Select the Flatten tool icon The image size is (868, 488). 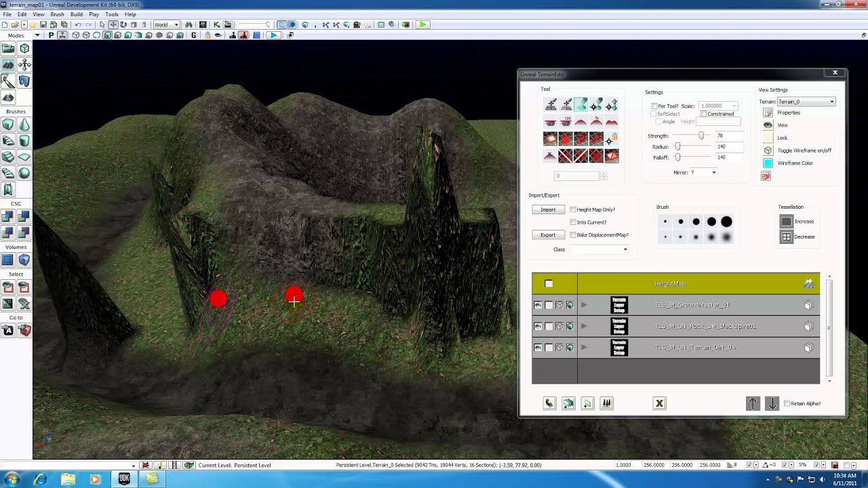tap(551, 121)
